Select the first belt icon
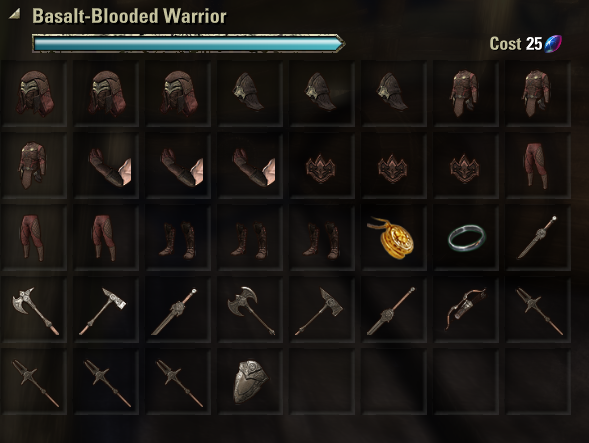 (322, 165)
